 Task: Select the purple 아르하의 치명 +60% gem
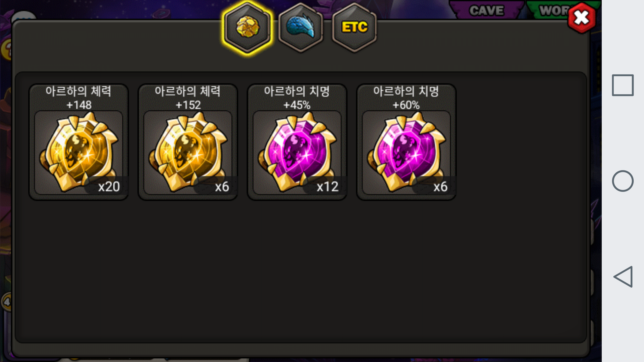[x=406, y=142]
